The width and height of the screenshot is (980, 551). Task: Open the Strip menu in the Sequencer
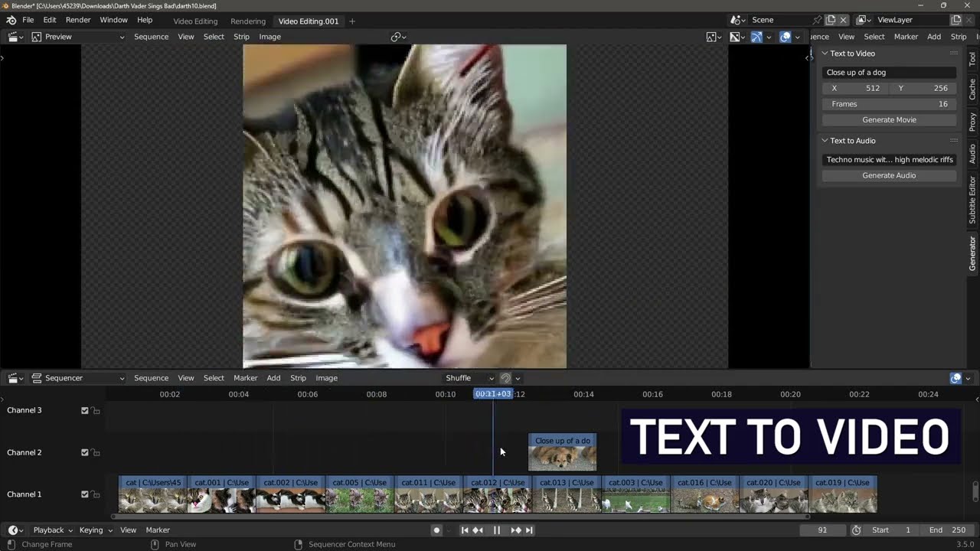point(298,377)
